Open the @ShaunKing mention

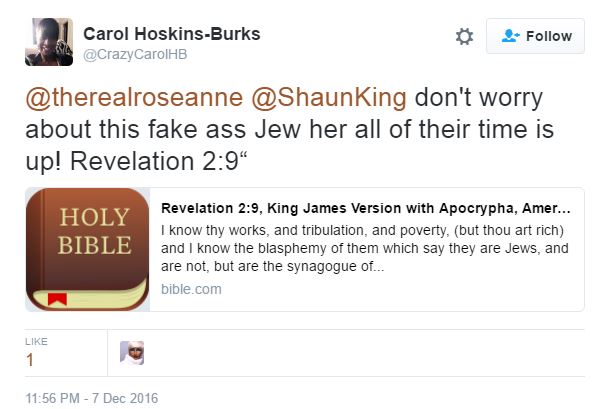tap(329, 97)
